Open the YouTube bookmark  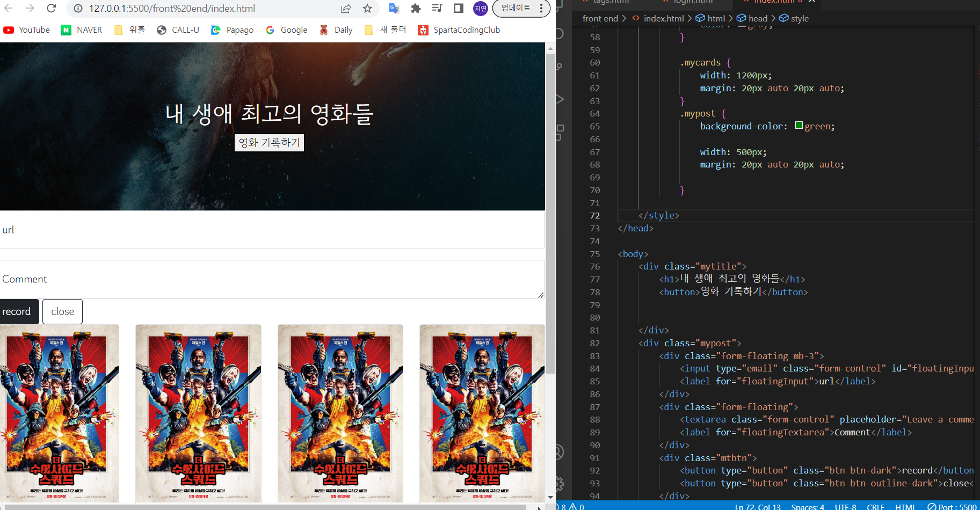[x=27, y=30]
